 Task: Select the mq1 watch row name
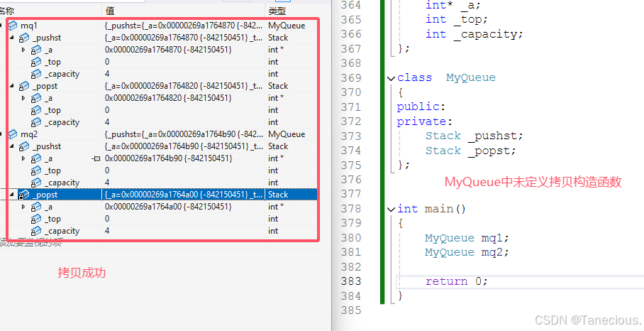click(29, 26)
